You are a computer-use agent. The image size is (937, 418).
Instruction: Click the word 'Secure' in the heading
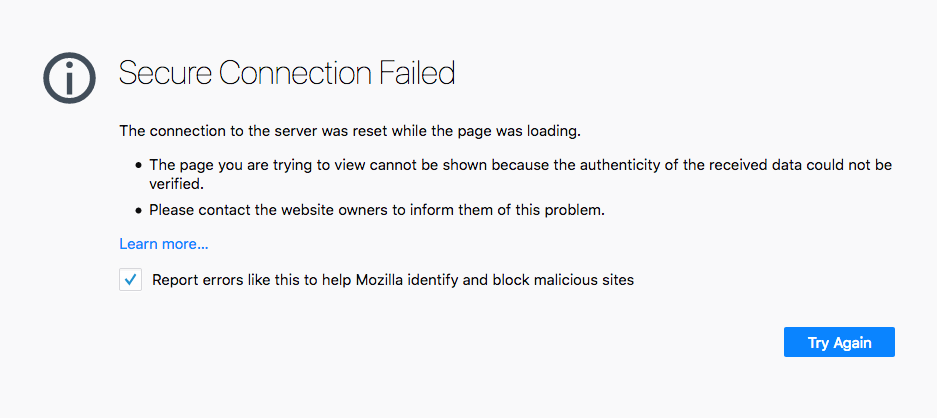(166, 73)
